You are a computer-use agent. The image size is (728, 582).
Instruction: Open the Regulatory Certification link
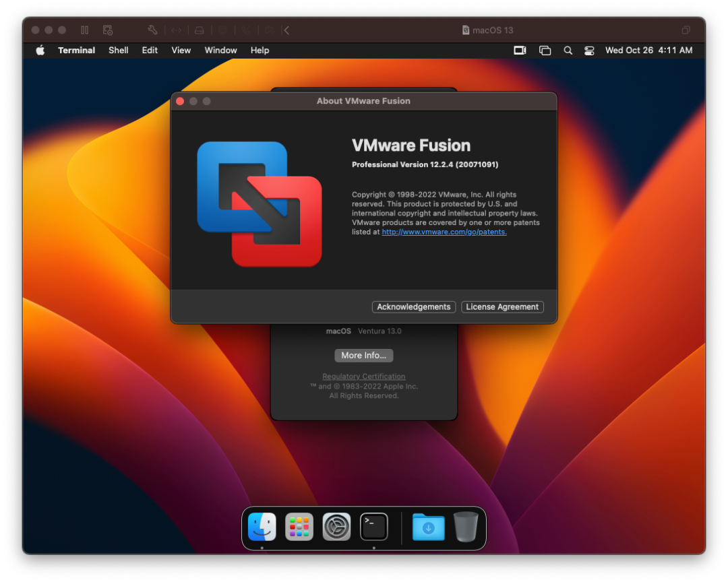point(363,377)
